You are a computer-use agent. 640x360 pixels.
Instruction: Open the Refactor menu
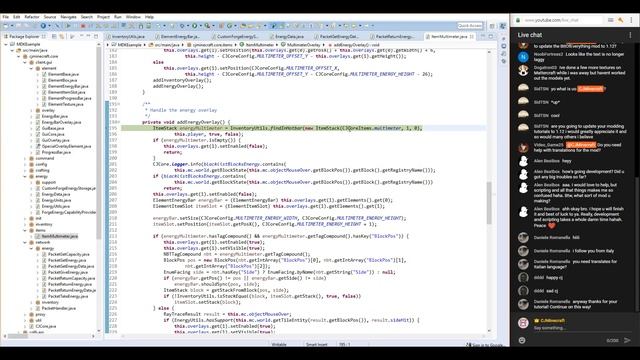32,17
